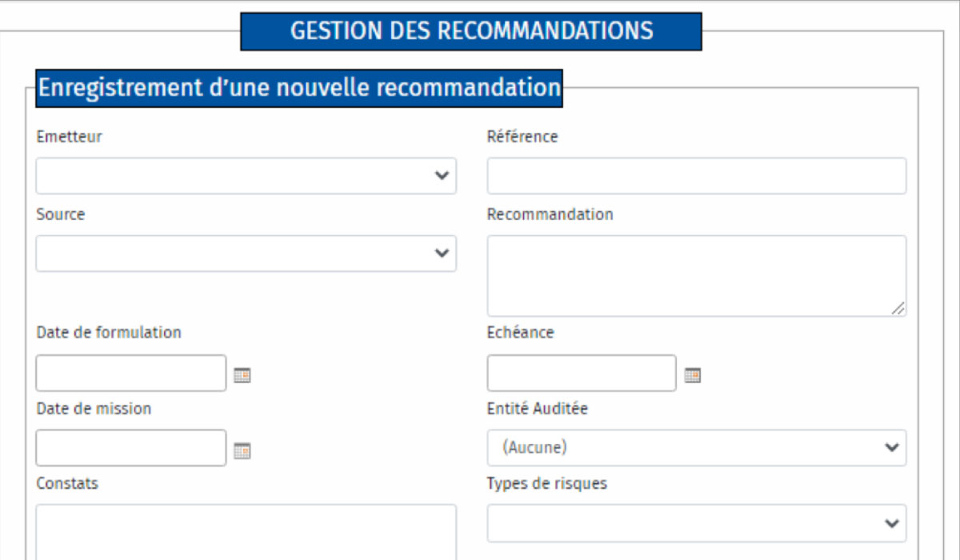Click the Emetteur field label
960x560 pixels.
point(70,137)
